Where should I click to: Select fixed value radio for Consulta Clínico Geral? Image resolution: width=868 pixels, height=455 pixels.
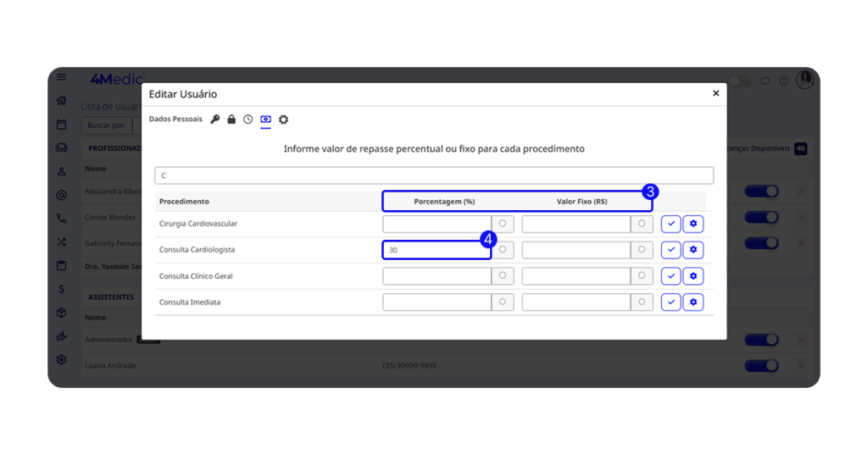[x=642, y=276]
